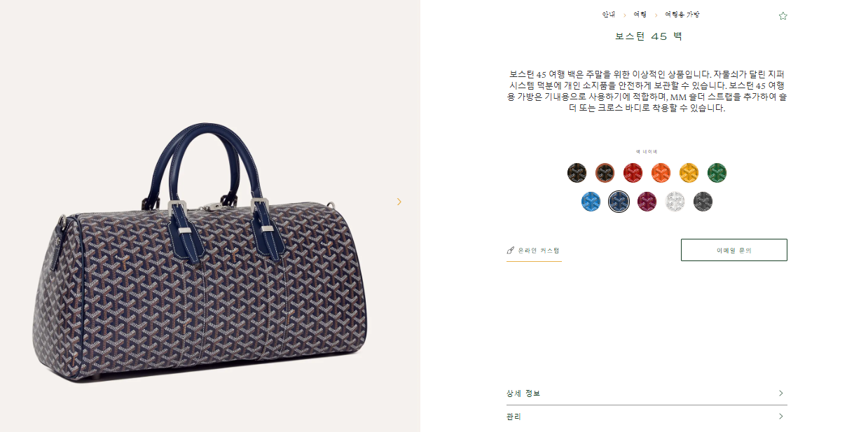Select the black with brown trim swatch

point(605,173)
